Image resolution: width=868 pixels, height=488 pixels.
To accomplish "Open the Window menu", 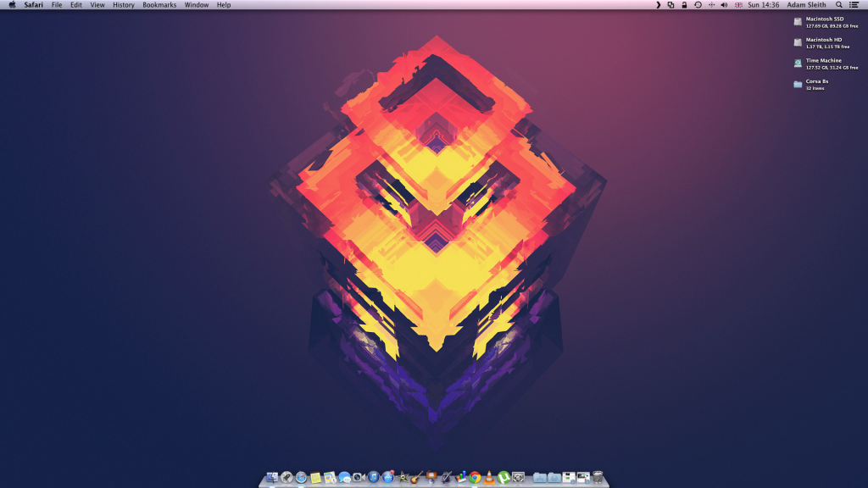I will point(197,5).
